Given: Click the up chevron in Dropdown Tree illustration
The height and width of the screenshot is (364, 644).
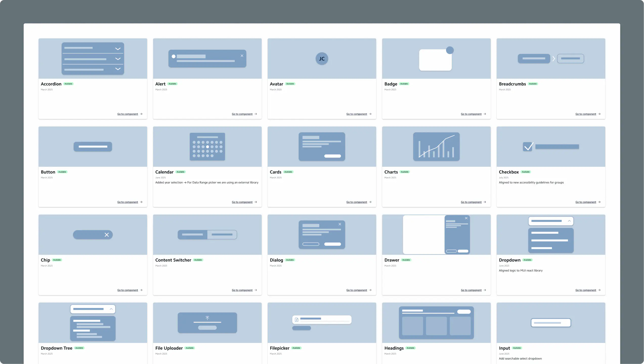Looking at the screenshot, I should [111, 309].
